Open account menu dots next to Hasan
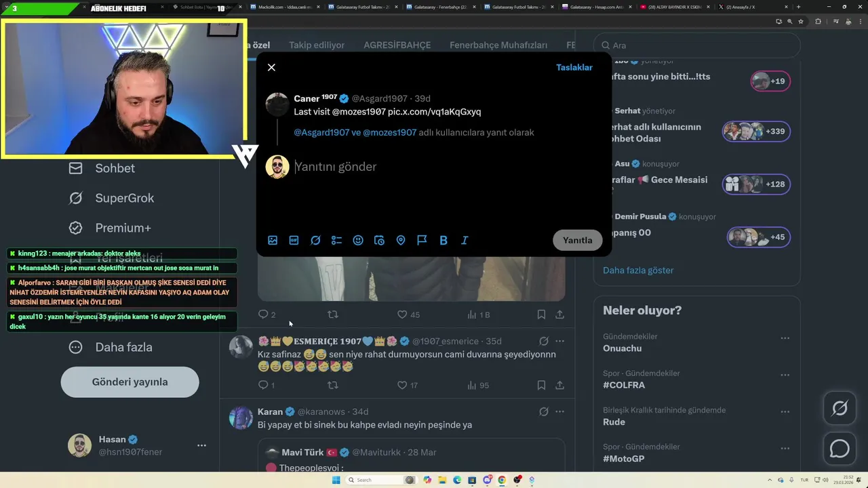This screenshot has height=488, width=868. (201, 445)
